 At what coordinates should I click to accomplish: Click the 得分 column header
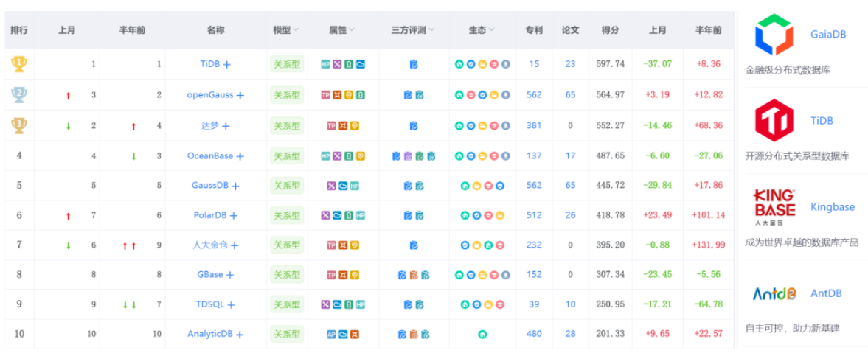coord(610,30)
